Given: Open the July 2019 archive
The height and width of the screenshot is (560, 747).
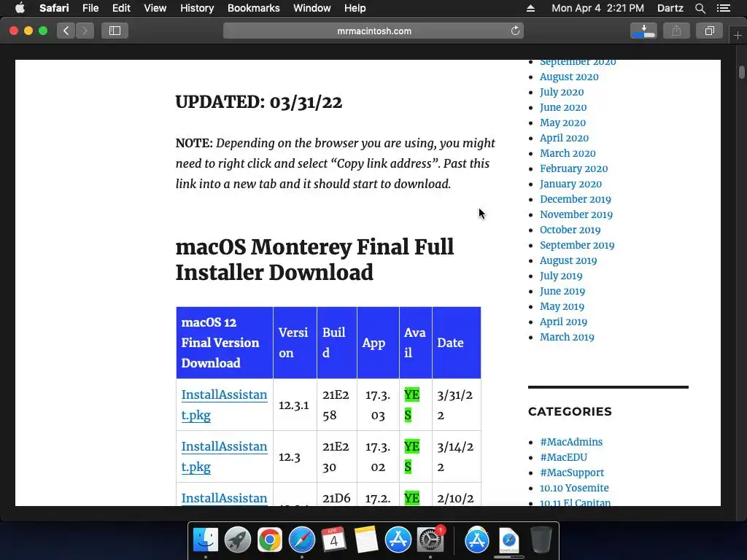Looking at the screenshot, I should [x=561, y=275].
